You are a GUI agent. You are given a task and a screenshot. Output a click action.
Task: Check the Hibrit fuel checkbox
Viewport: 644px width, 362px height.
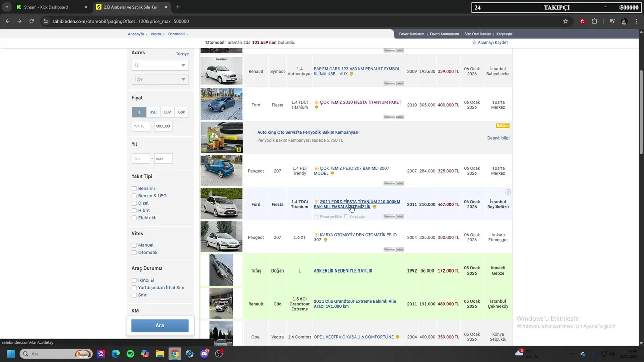134,211
